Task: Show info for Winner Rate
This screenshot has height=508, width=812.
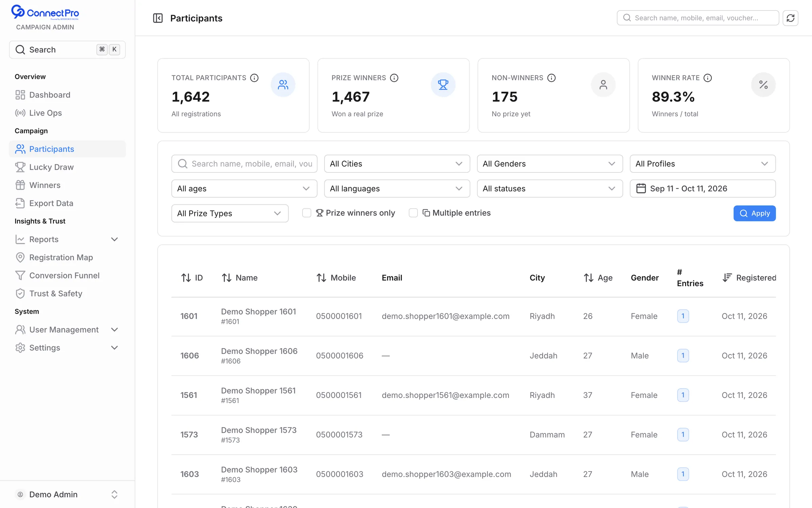Action: tap(707, 78)
